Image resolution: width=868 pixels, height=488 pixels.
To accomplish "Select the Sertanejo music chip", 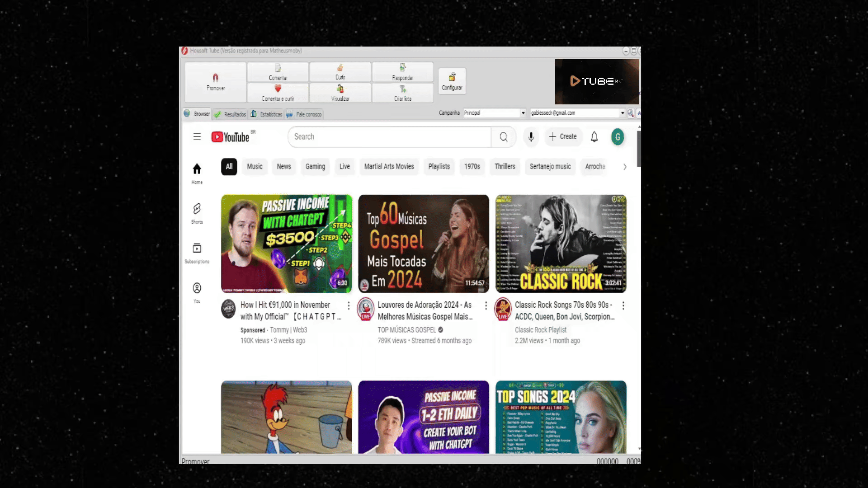I will click(550, 167).
